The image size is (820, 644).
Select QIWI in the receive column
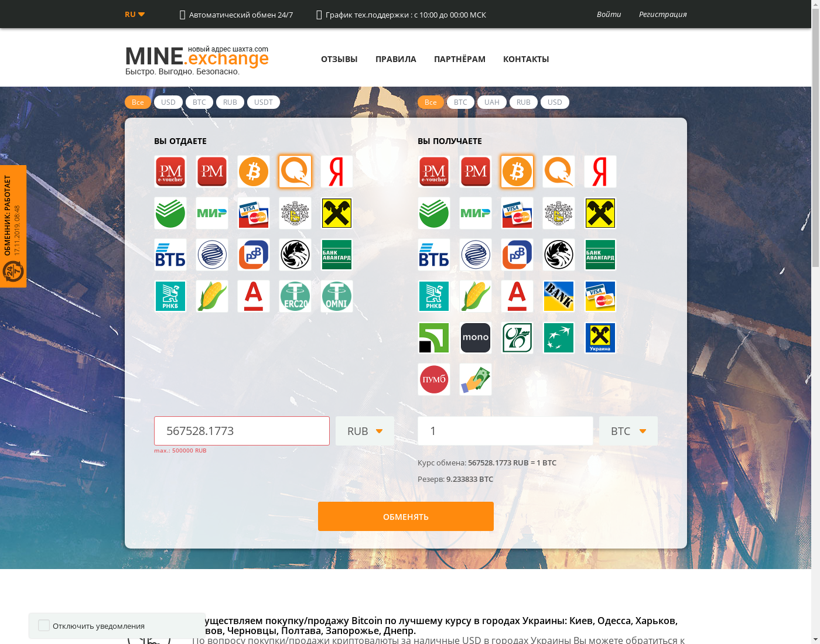559,172
